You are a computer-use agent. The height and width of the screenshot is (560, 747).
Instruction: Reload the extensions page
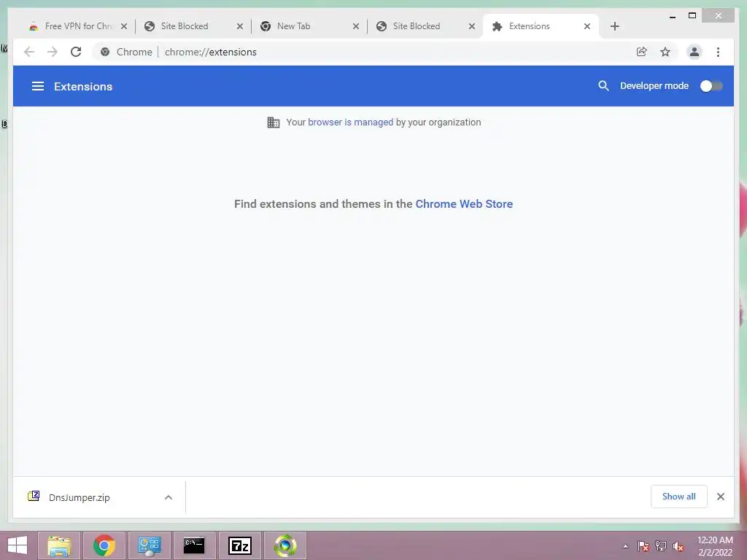tap(76, 52)
